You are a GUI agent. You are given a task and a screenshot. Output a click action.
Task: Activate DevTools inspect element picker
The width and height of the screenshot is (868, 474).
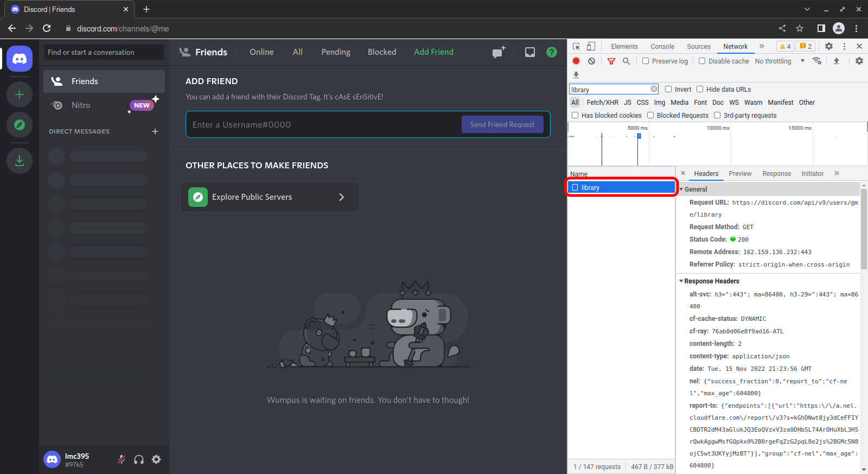(x=577, y=46)
